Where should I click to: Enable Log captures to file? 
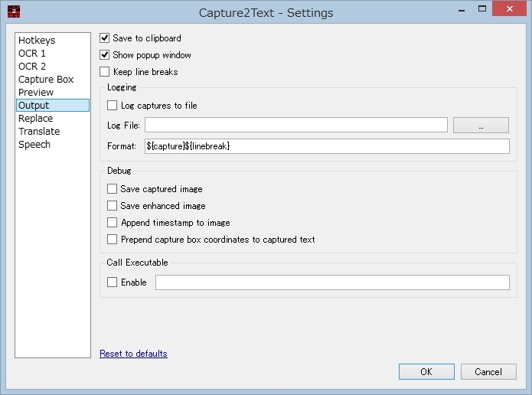click(x=113, y=106)
